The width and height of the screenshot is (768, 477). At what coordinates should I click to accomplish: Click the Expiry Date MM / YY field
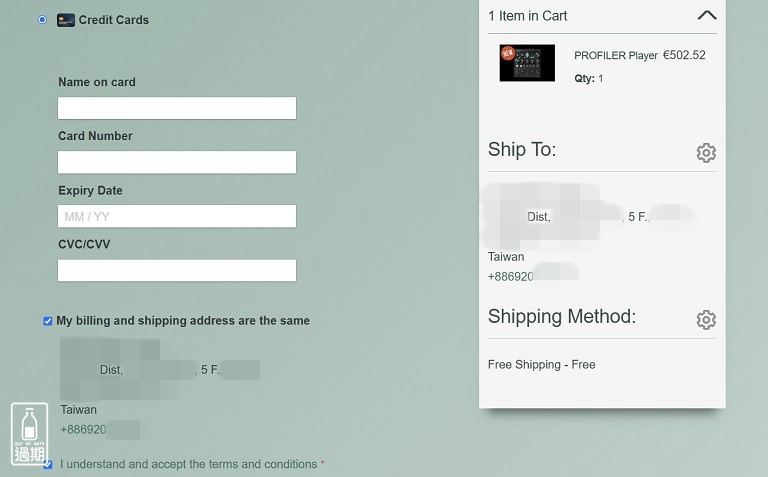click(177, 216)
